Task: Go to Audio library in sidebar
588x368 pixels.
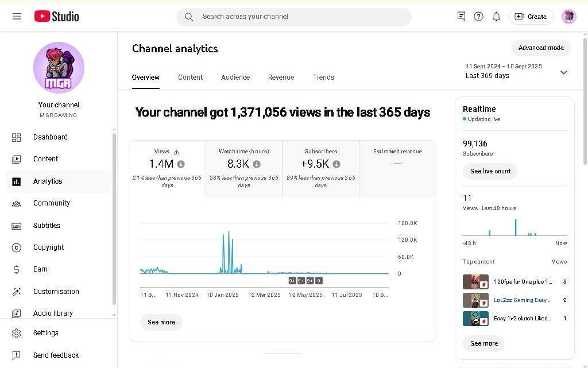Action: tap(53, 313)
